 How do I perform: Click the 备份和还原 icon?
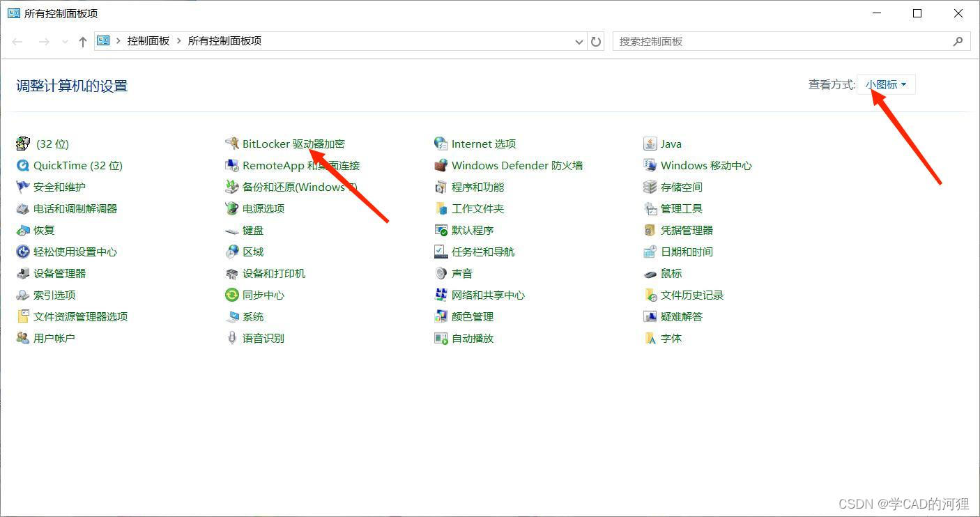pos(232,187)
